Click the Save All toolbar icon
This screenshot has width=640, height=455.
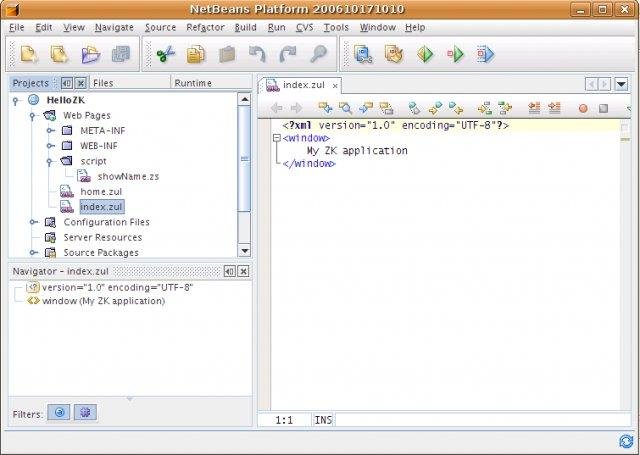click(x=121, y=54)
